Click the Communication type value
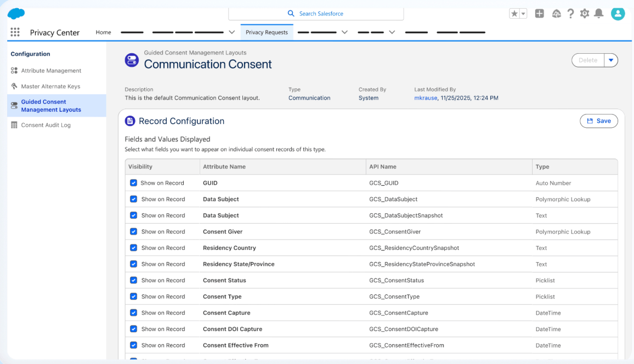The image size is (634, 364). 309,98
